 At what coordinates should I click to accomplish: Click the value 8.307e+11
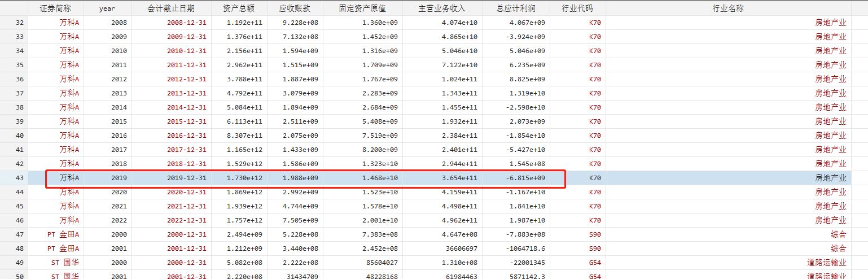pos(244,136)
